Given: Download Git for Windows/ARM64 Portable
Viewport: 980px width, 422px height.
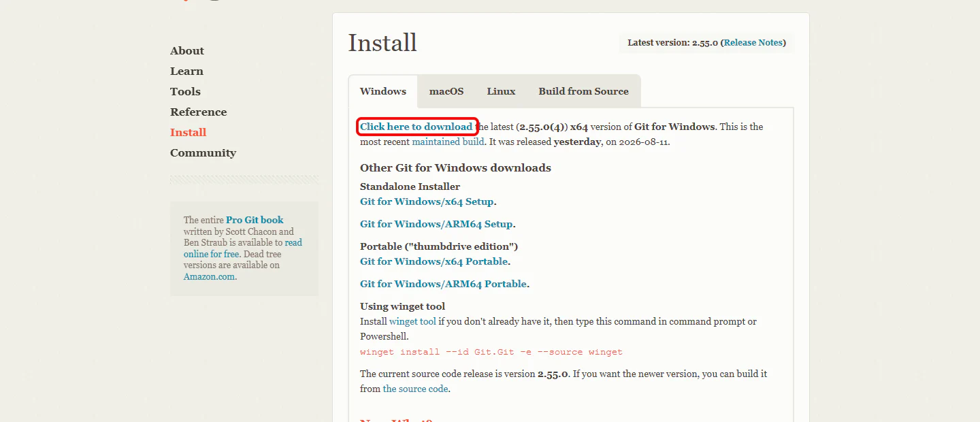Looking at the screenshot, I should pos(443,285).
